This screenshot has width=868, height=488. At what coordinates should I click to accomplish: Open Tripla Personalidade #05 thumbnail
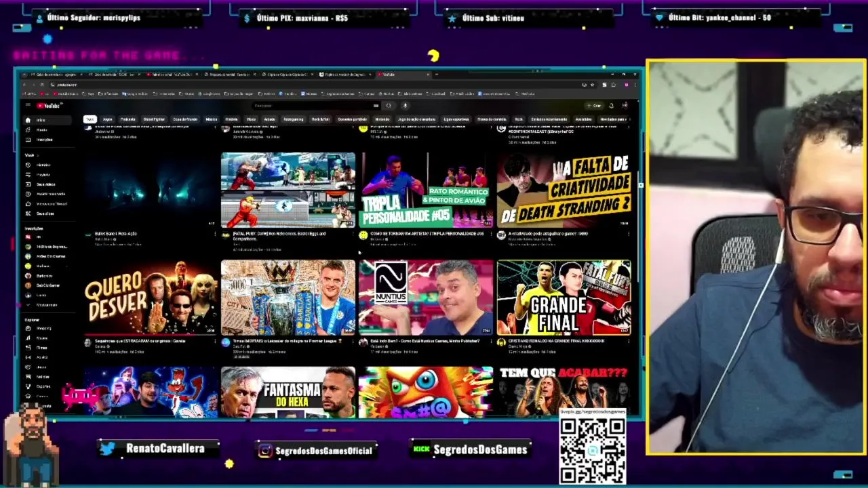427,190
